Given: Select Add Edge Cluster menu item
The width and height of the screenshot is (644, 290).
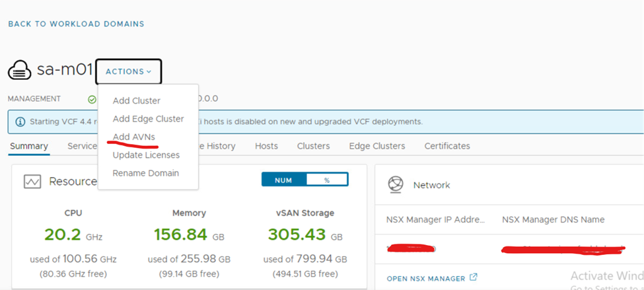Looking at the screenshot, I should point(148,119).
